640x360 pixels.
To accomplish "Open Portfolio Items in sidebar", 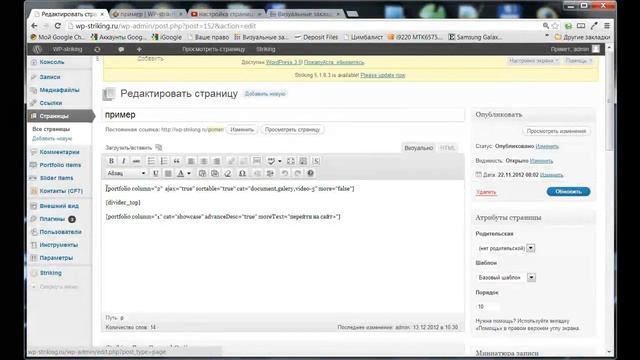I will coord(60,165).
